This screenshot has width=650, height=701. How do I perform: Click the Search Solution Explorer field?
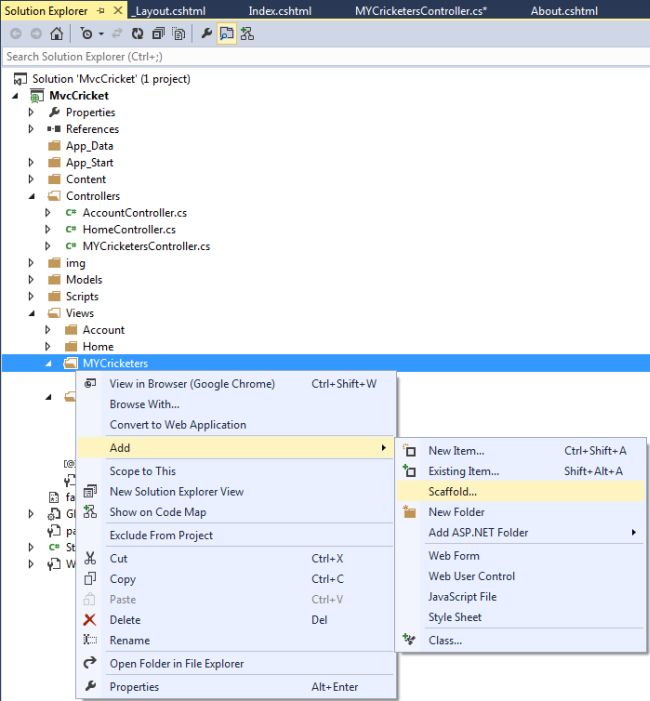coord(325,57)
